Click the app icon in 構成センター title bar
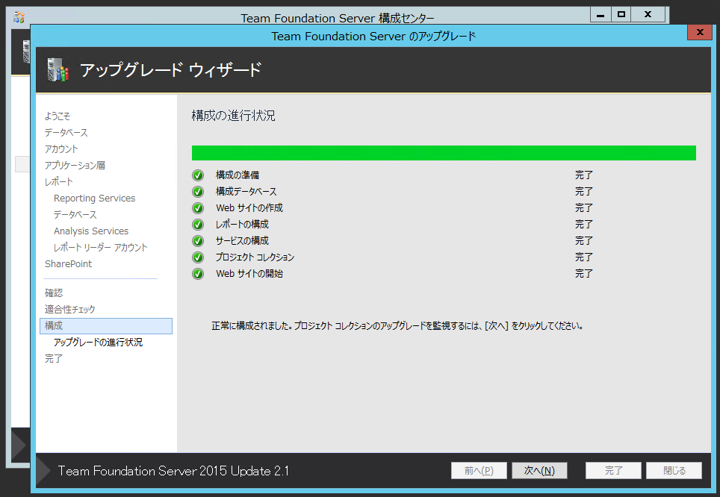The image size is (720, 497). point(19,17)
